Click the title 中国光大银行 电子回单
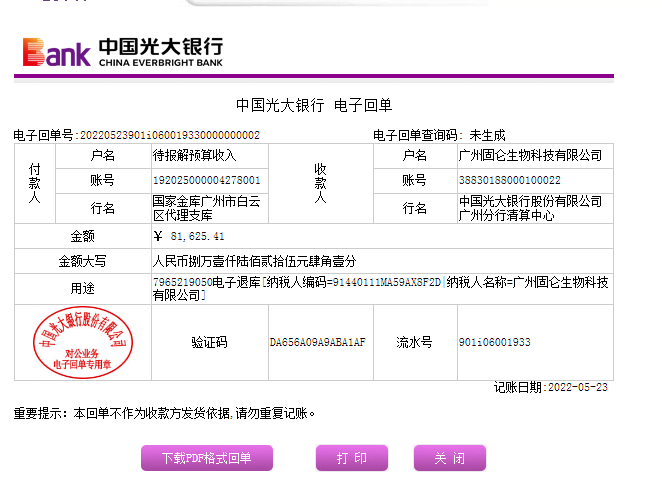Screen dimensions: 662x495 [x=314, y=105]
